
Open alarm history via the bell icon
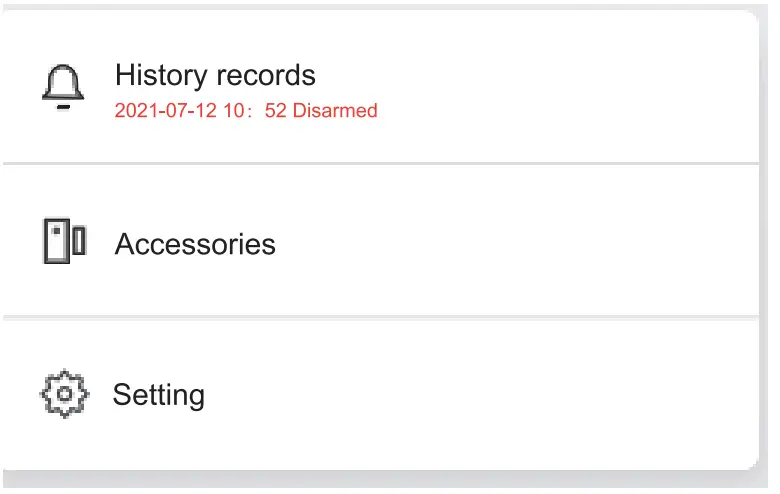coord(63,85)
